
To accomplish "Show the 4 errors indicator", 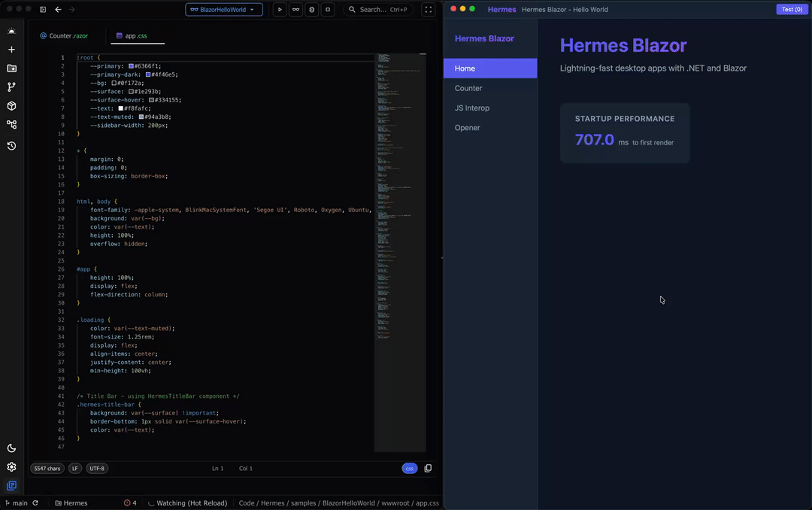I will click(x=130, y=503).
